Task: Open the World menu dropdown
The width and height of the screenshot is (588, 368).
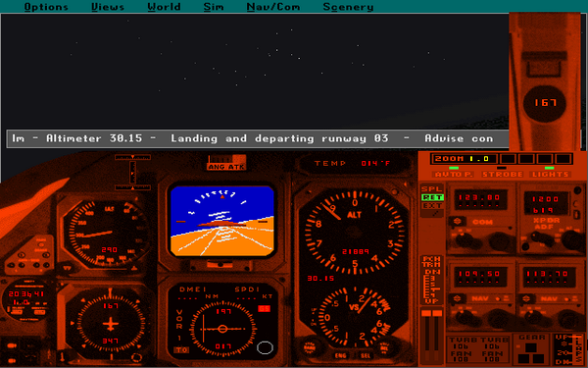Action: tap(165, 7)
